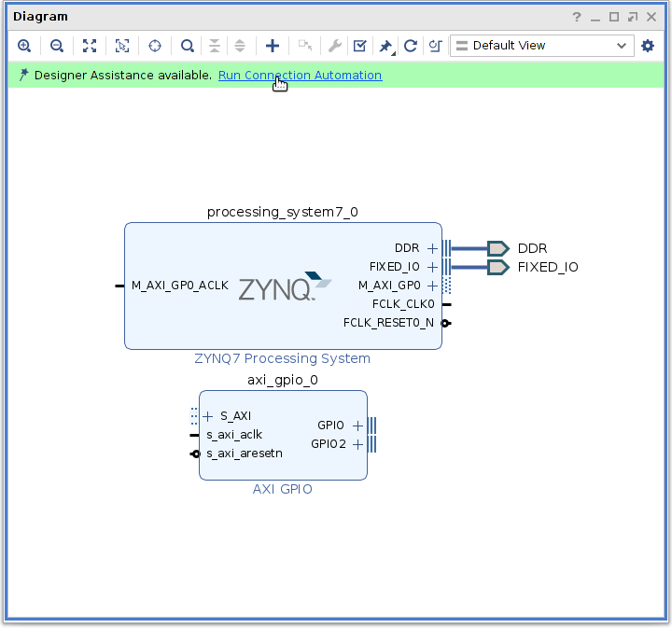Image resolution: width=672 pixels, height=628 pixels.
Task: Select the DDR external port
Action: click(498, 248)
